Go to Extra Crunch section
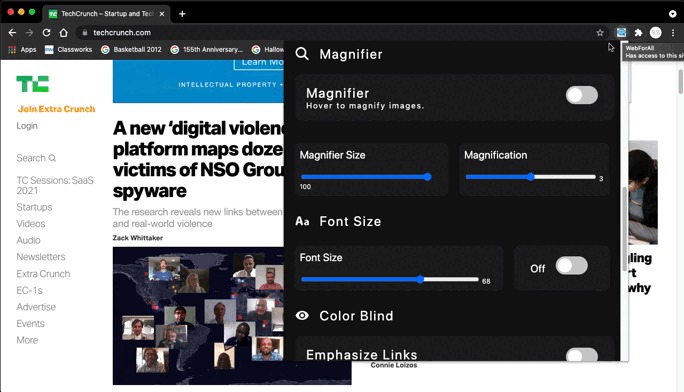The width and height of the screenshot is (684, 392). click(x=43, y=274)
